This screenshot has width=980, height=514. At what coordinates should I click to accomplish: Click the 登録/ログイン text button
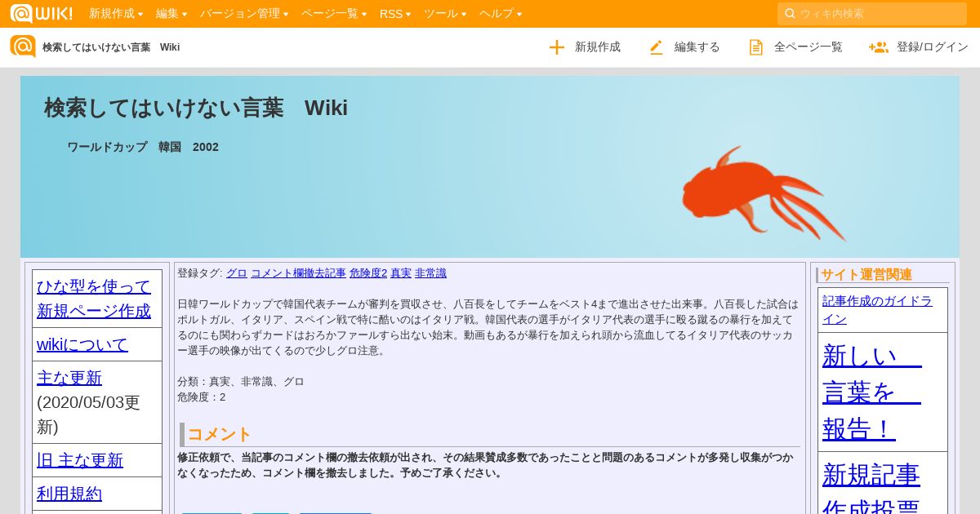[x=933, y=47]
